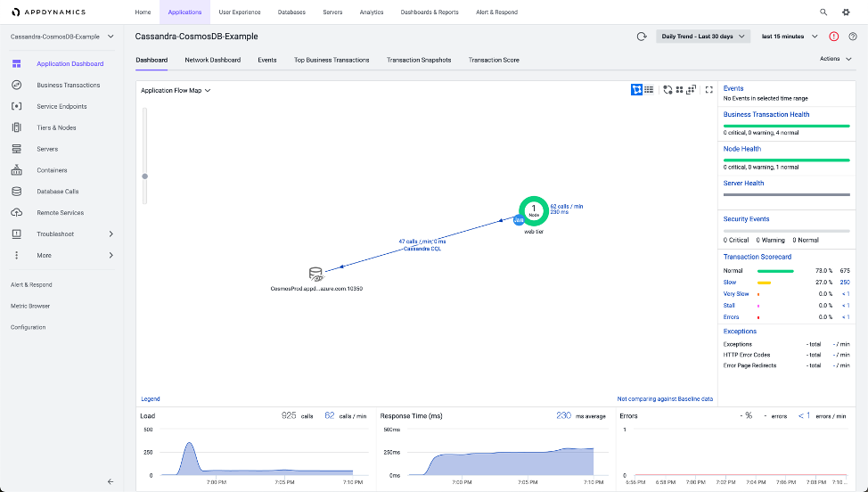The image size is (868, 492).
Task: Expand the More submenu chevron
Action: 111,255
